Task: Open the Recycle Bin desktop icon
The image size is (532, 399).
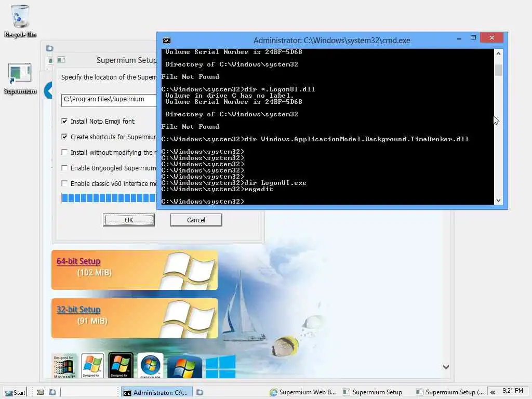Action: (20, 20)
